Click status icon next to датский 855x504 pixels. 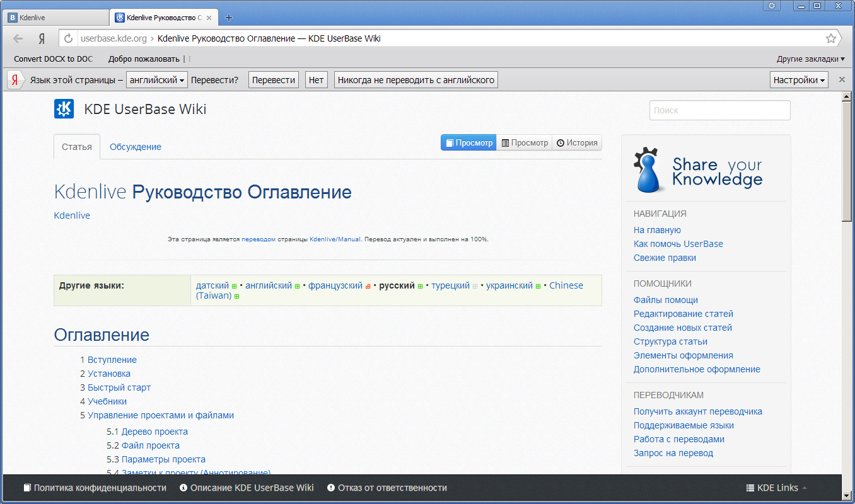pyautogui.click(x=235, y=286)
